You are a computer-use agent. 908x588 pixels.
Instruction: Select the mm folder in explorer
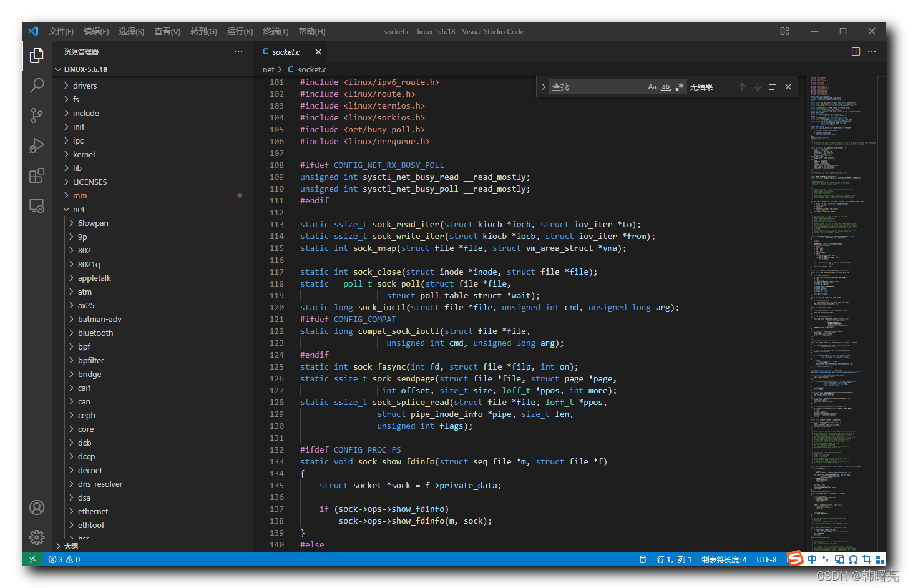(x=153, y=195)
